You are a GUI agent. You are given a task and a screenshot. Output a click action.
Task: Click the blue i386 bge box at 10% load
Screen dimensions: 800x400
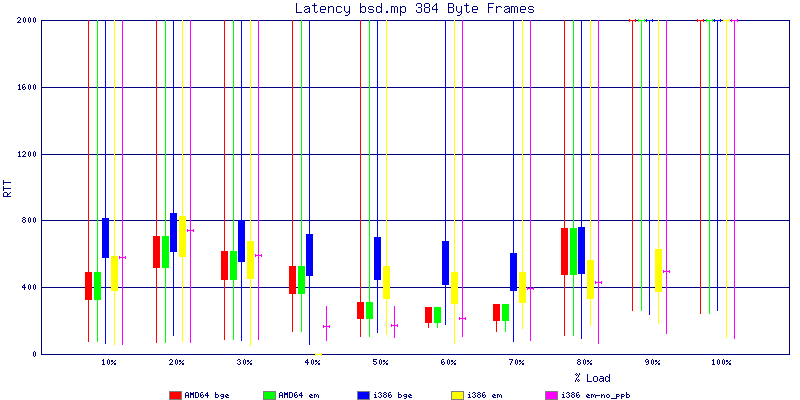pos(106,238)
